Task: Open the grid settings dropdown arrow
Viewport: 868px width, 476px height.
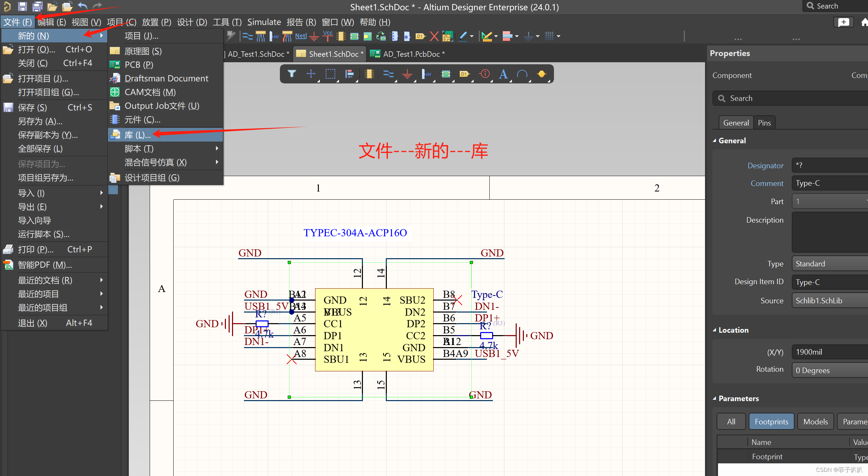Action: [559, 36]
